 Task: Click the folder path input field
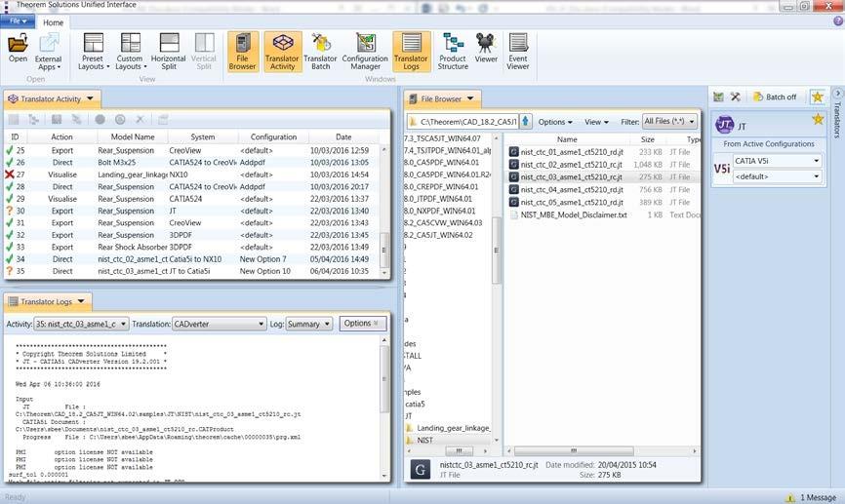click(x=463, y=122)
